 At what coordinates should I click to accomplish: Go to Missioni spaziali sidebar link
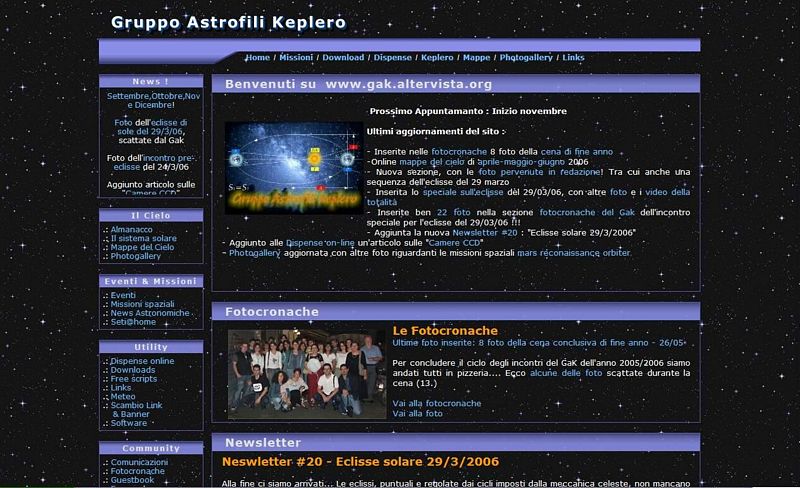(x=142, y=304)
